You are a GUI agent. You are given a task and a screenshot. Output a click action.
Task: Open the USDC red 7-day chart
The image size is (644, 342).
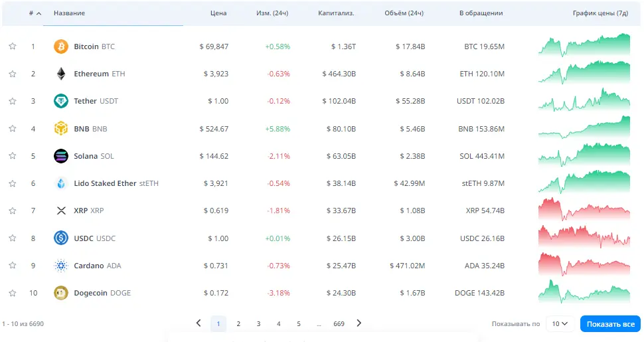point(584,236)
